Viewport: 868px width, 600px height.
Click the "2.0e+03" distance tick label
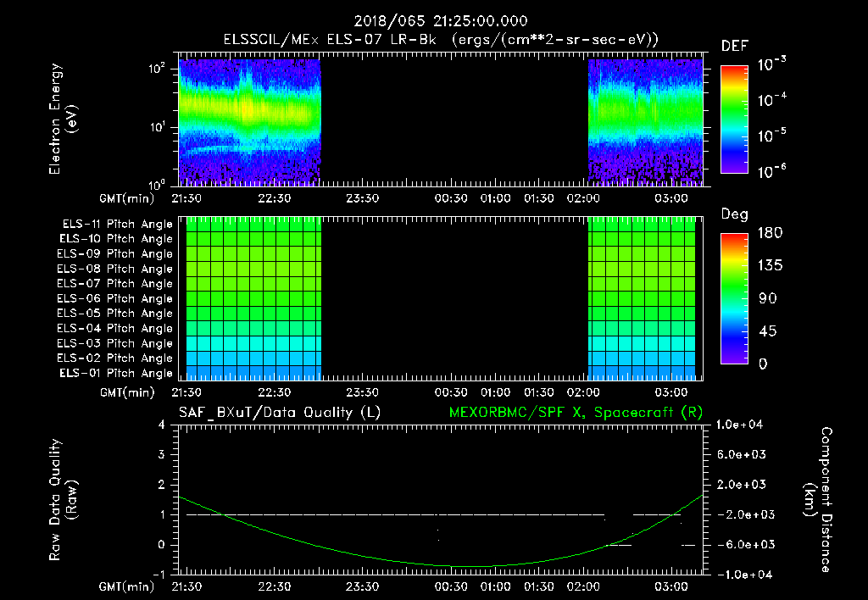point(742,484)
